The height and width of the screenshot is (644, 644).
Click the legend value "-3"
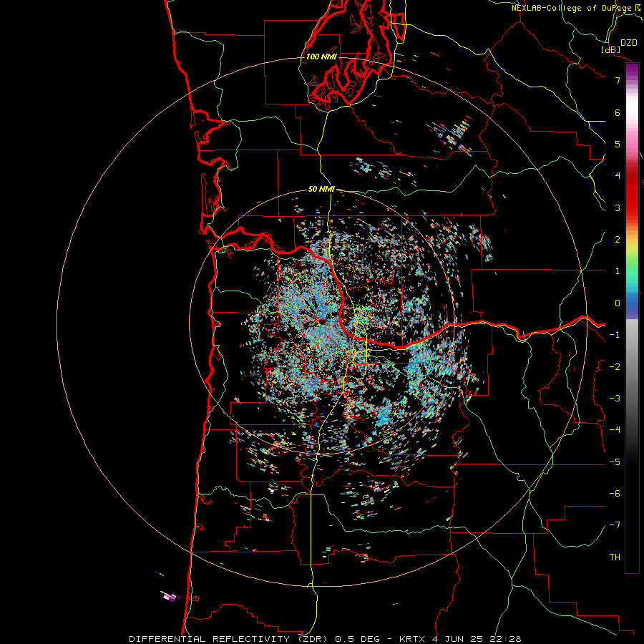point(615,399)
